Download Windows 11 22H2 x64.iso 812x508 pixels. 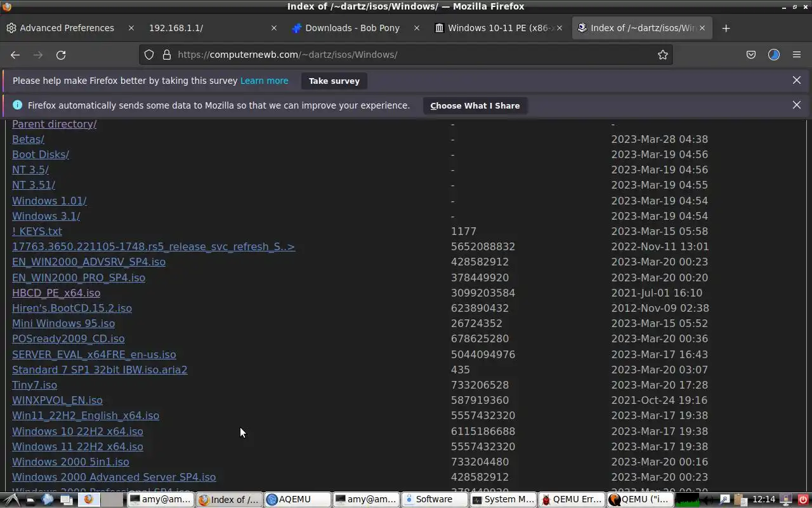tap(77, 446)
